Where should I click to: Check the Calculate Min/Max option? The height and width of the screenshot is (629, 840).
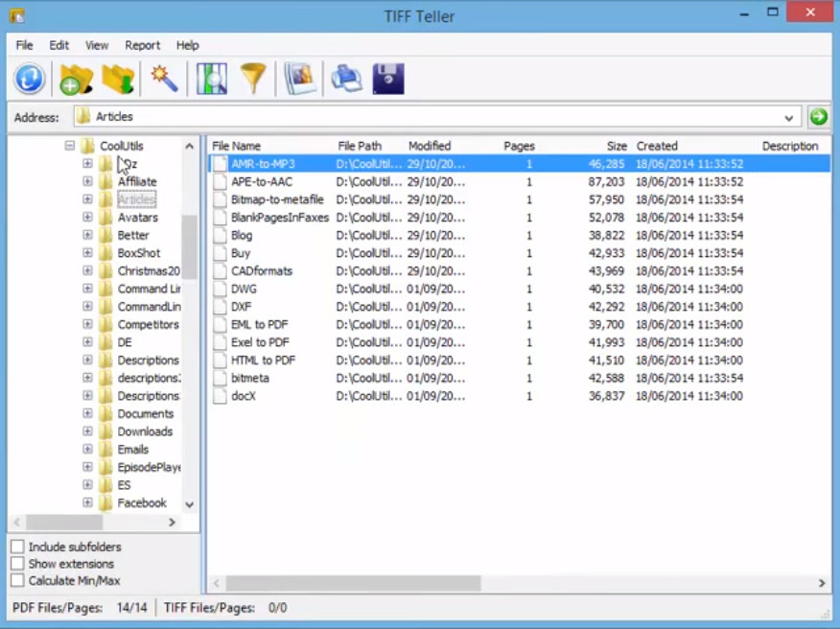point(17,580)
